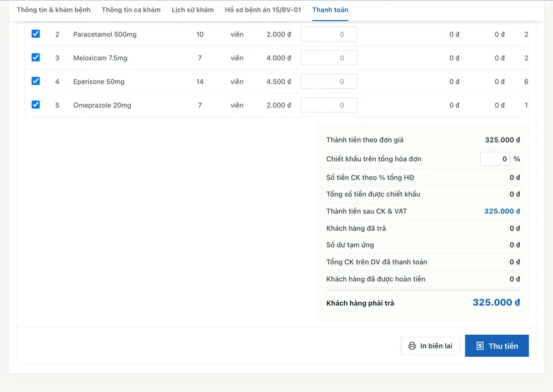Image resolution: width=553 pixels, height=392 pixels.
Task: Click the quantity 14 in the Eperisone row
Action: click(x=200, y=82)
